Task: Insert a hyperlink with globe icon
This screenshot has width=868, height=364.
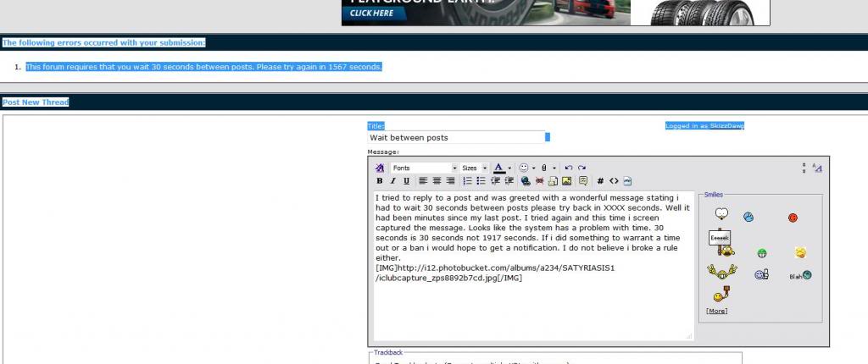Action: [526, 181]
